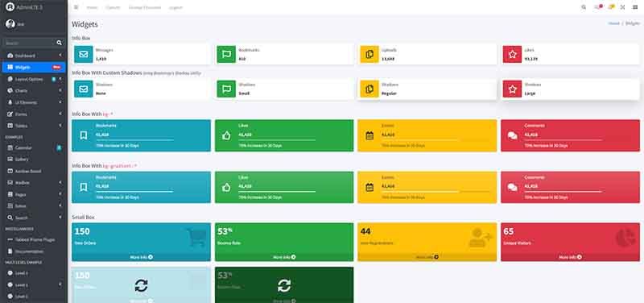This screenshot has height=303, width=644.
Task: Expand the Tables sidebar menu
Action: [x=34, y=126]
